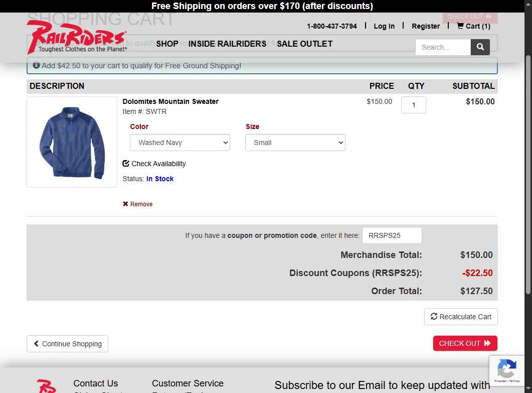Click the quantity field showing 1
The width and height of the screenshot is (532, 393).
[x=414, y=105]
